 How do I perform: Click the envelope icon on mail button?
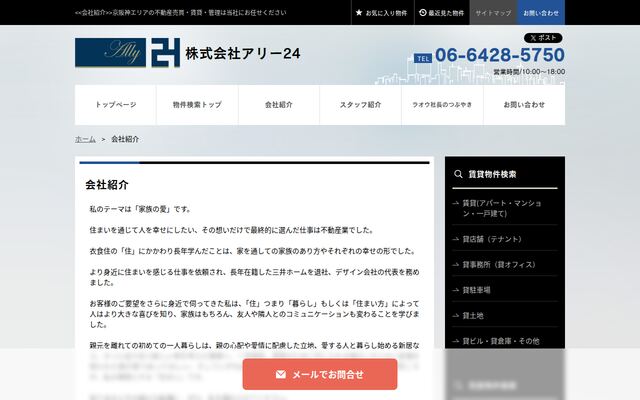click(x=281, y=374)
